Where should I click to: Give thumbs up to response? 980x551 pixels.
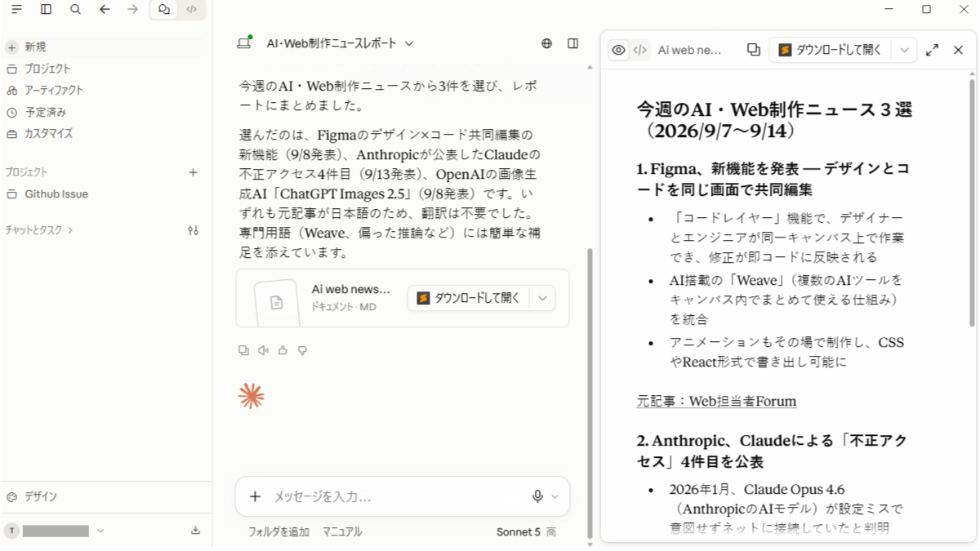[x=283, y=350]
